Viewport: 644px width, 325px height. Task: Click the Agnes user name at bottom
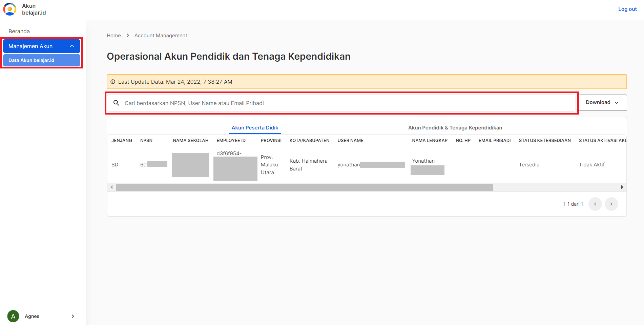tap(32, 316)
